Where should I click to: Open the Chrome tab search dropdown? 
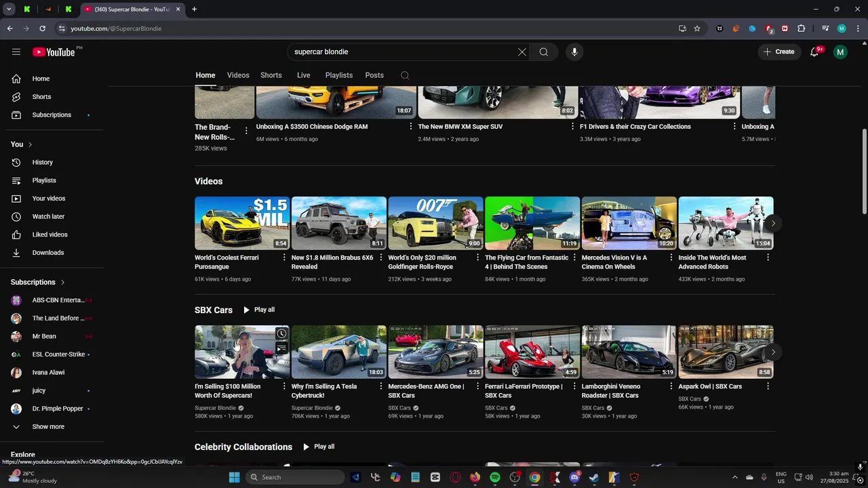pos(9,9)
